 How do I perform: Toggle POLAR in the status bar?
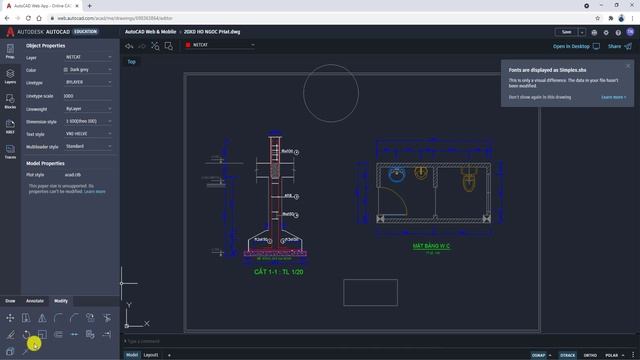coord(611,355)
